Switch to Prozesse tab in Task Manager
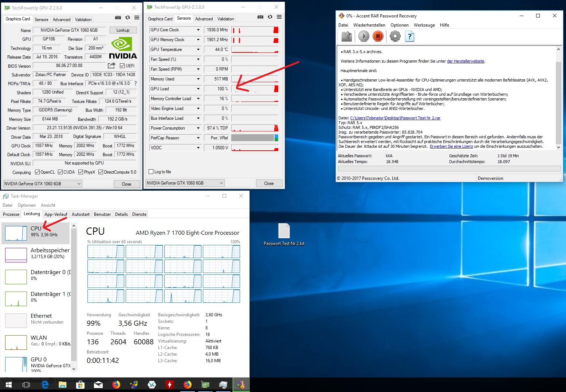This screenshot has height=392, width=566. [x=11, y=214]
